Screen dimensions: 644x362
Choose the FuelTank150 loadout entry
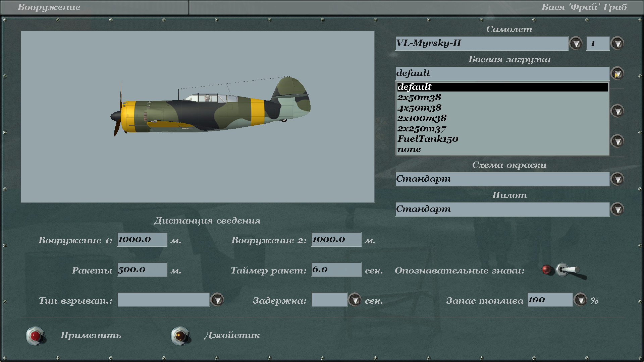click(428, 139)
